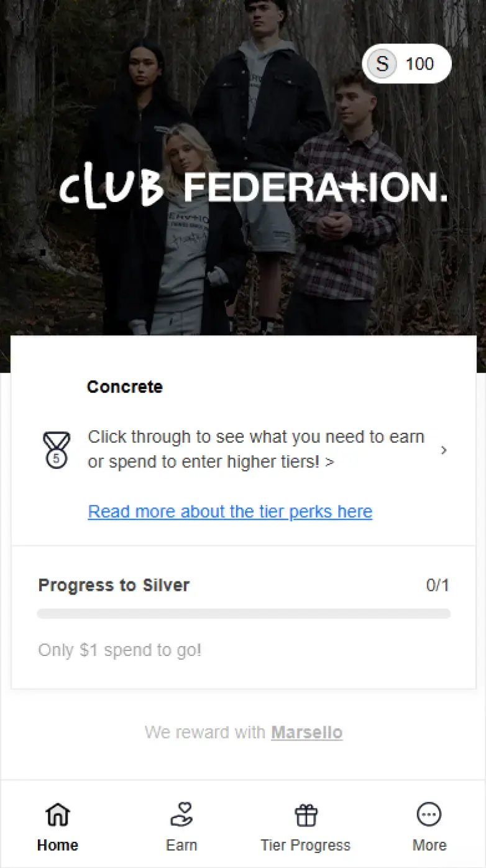Screen dimensions: 486x868
Task: Tap the Home house icon
Action: click(58, 815)
